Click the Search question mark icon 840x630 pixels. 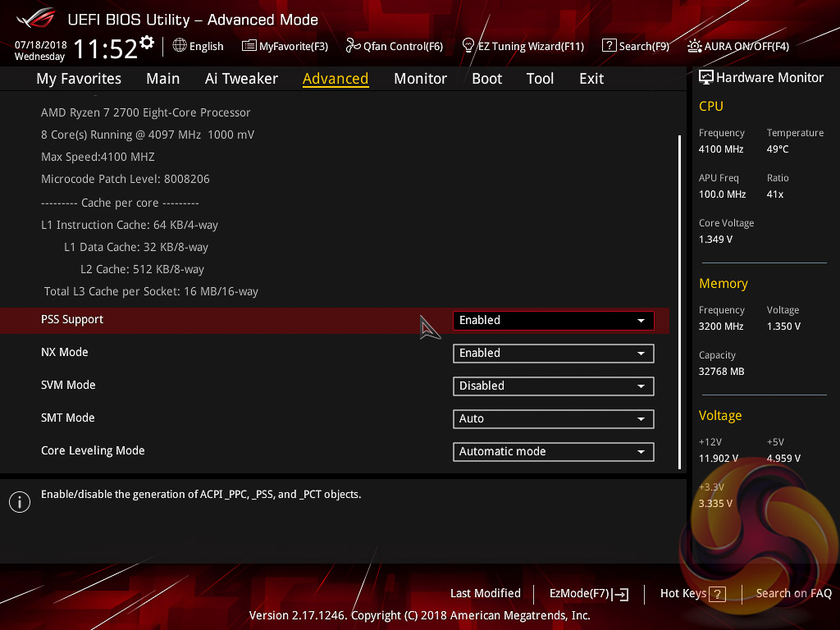(609, 46)
